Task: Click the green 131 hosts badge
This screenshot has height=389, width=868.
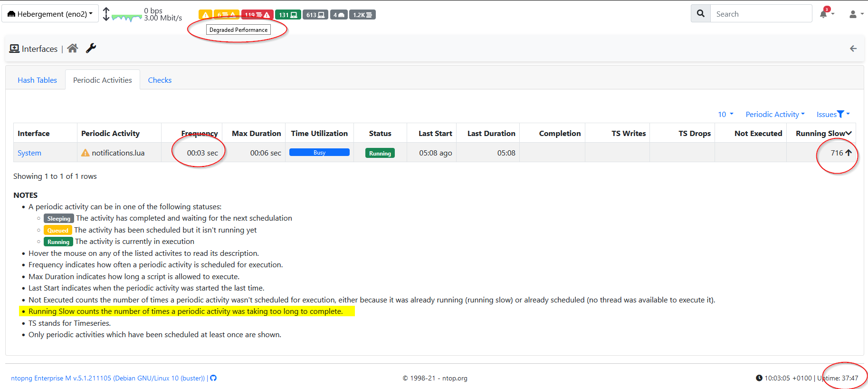Action: click(288, 15)
